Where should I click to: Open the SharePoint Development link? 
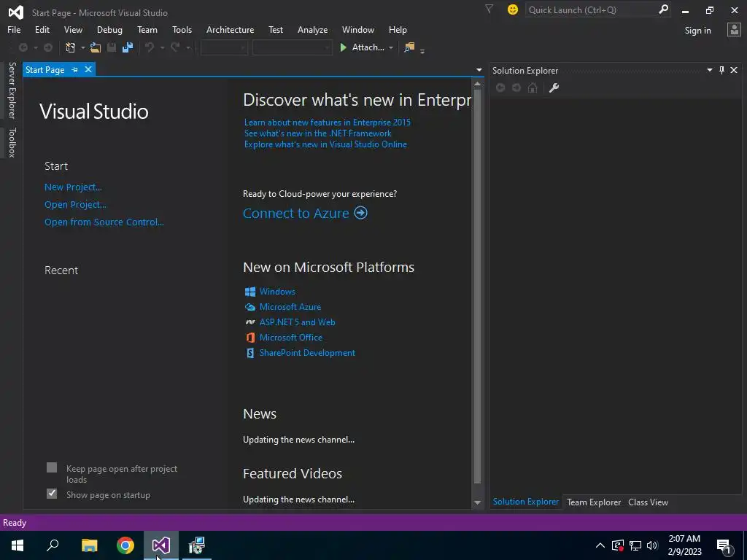307,352
